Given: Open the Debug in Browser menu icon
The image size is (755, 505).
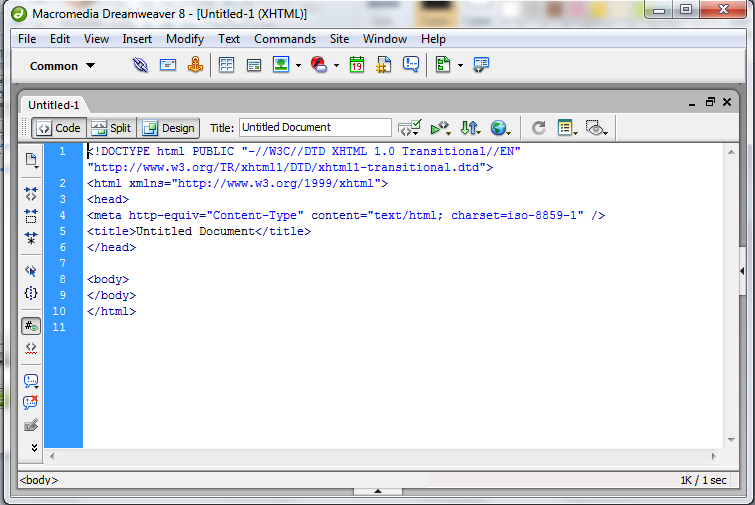Looking at the screenshot, I should [x=440, y=128].
